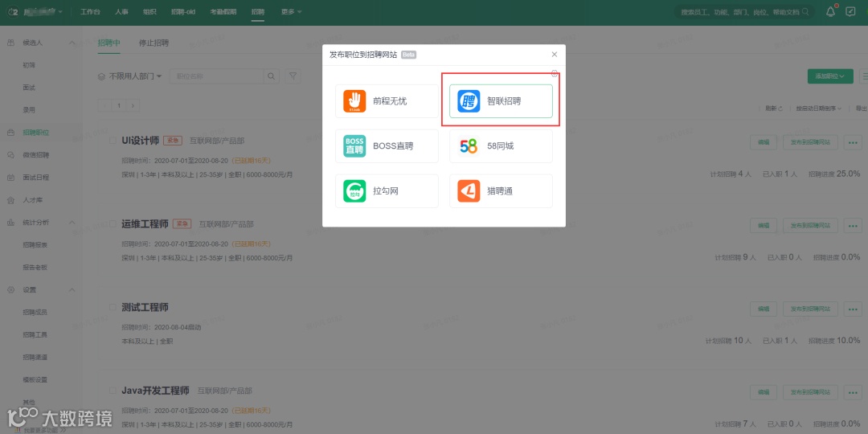
Task: Tick the checkbox for 运维工程师
Action: [x=113, y=223]
